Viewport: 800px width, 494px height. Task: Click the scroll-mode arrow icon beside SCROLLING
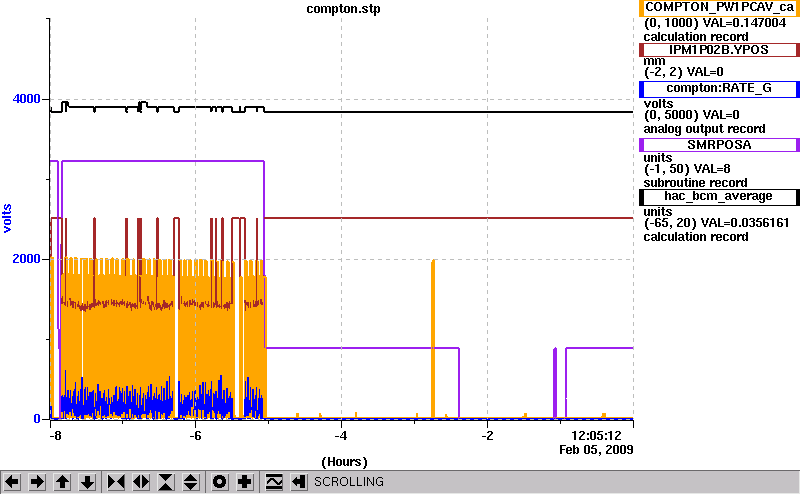(x=299, y=482)
